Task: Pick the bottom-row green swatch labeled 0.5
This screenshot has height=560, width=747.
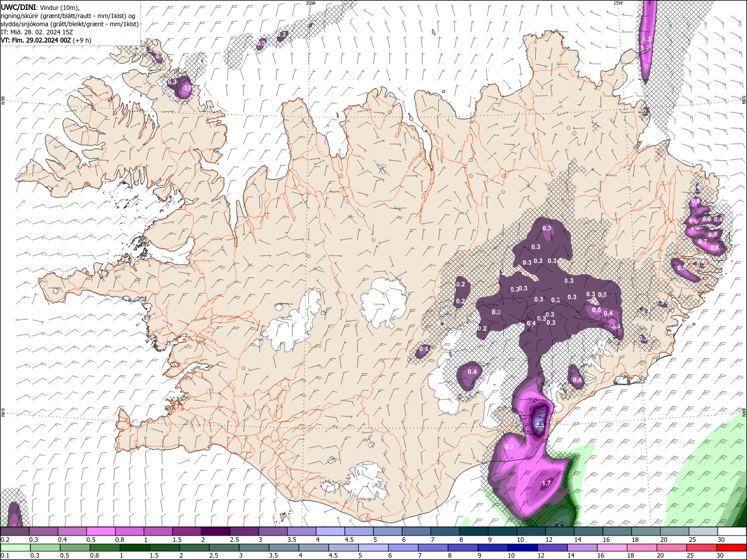Action: coord(75,548)
